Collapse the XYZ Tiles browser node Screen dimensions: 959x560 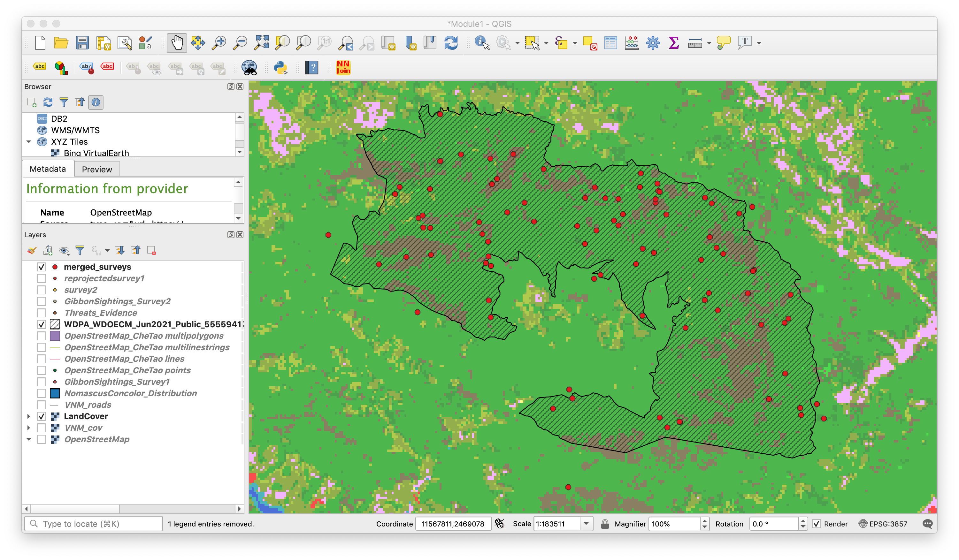point(28,141)
